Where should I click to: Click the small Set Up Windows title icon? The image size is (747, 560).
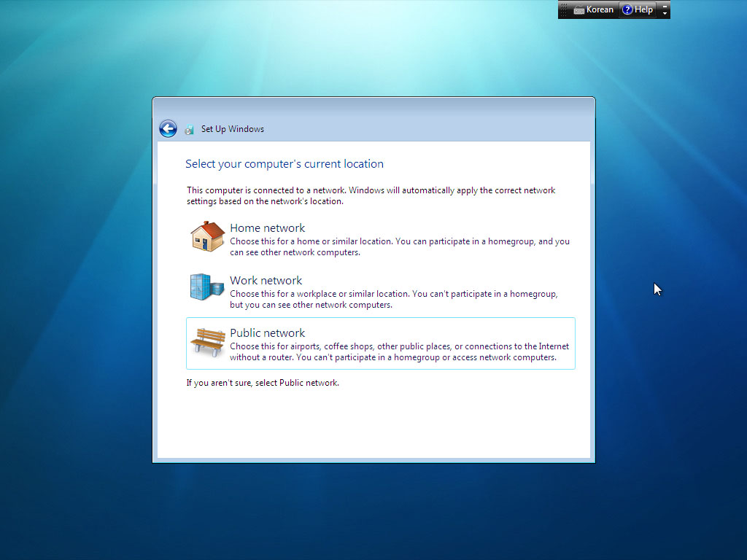190,130
